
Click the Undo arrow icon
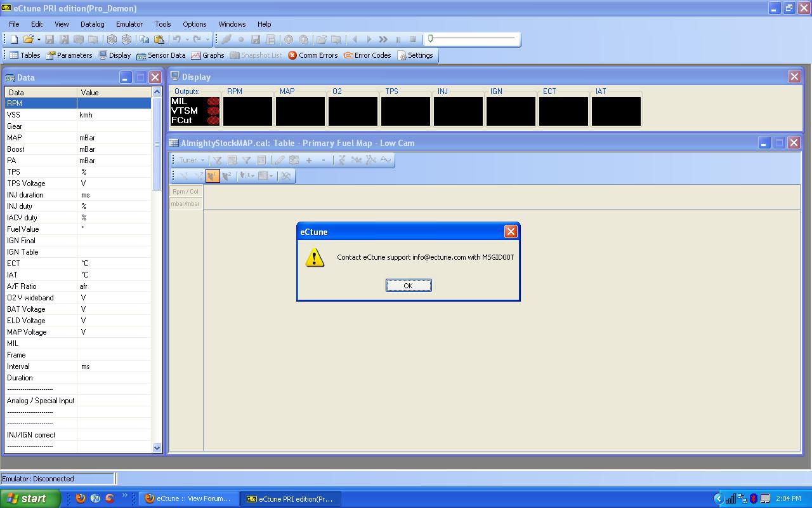[177, 39]
